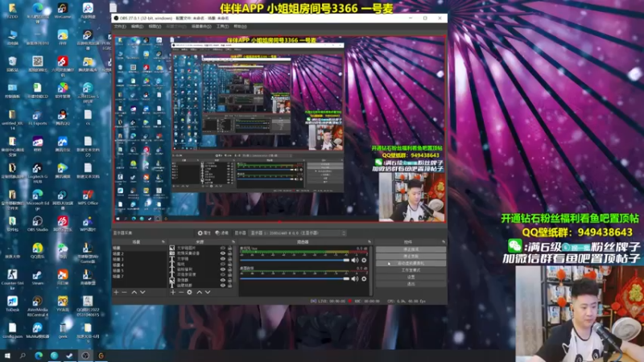Remove selected source with minus icon

(x=180, y=292)
